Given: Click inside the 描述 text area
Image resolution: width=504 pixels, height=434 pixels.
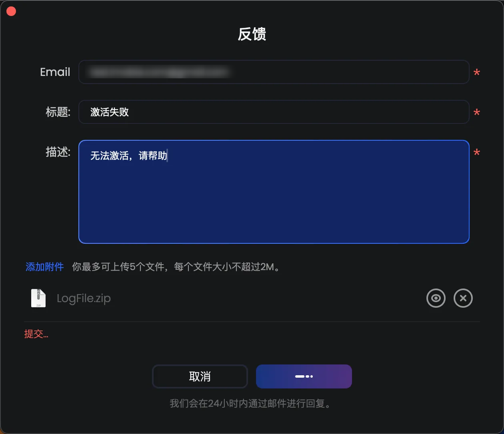Looking at the screenshot, I should pyautogui.click(x=274, y=192).
